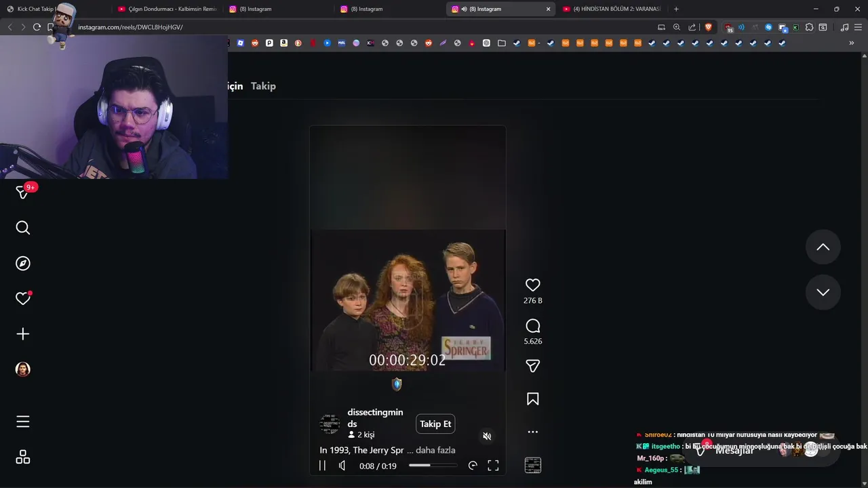The image size is (868, 488).
Task: Show more bookmarks chevron
Action: pyautogui.click(x=852, y=43)
